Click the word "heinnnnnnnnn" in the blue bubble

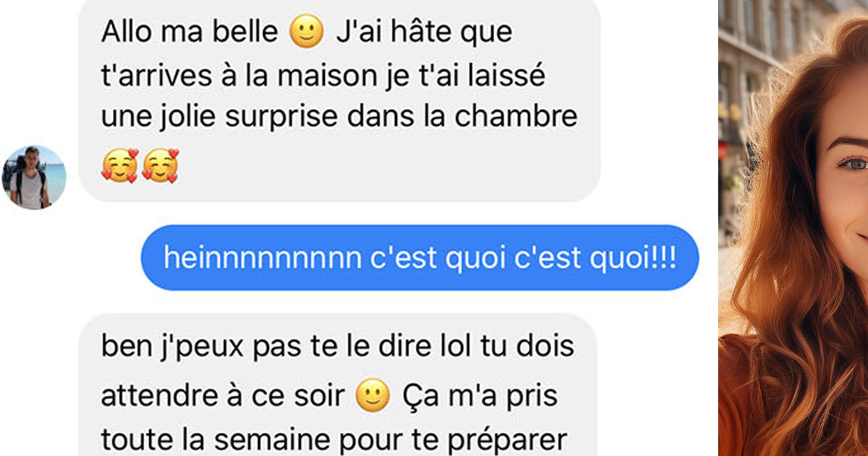[263, 258]
